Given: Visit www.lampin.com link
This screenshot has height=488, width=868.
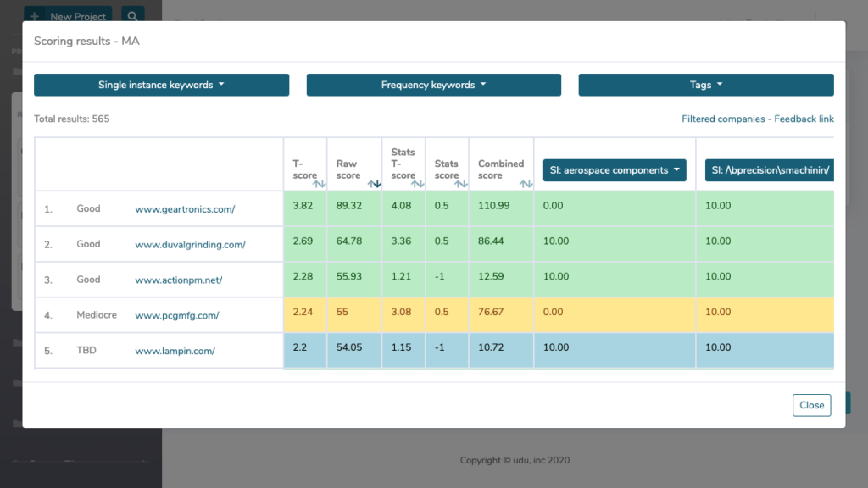Looking at the screenshot, I should pos(175,351).
